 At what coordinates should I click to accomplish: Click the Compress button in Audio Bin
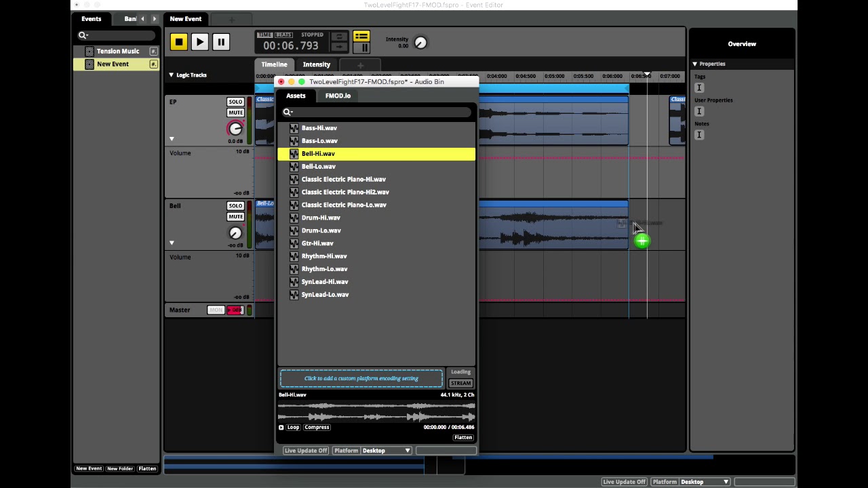tap(317, 428)
